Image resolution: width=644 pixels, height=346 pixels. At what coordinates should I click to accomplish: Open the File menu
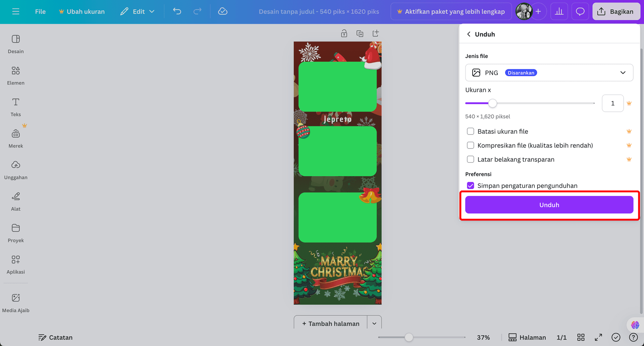click(x=40, y=11)
